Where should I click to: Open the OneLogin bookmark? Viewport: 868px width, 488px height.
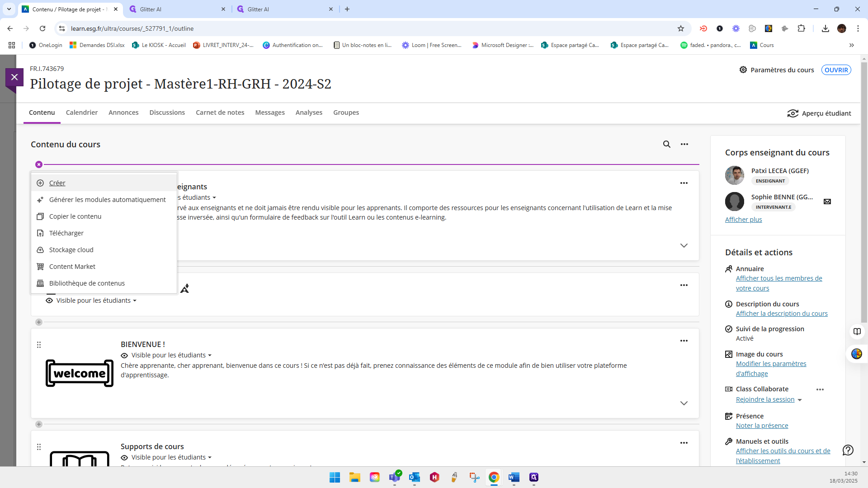46,45
